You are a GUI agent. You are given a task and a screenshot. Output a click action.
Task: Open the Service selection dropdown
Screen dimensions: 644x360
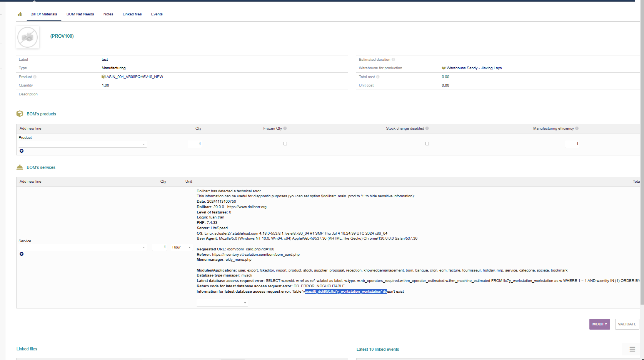click(x=82, y=247)
